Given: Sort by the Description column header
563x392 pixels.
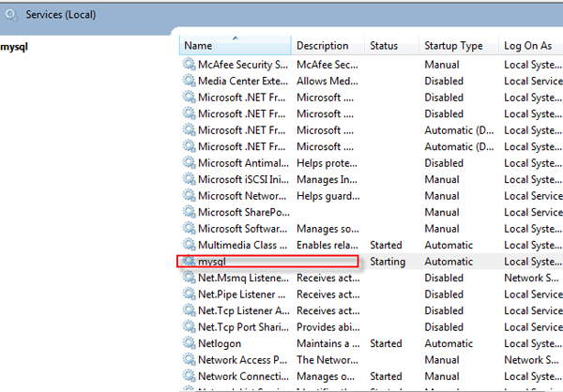Looking at the screenshot, I should click(322, 46).
